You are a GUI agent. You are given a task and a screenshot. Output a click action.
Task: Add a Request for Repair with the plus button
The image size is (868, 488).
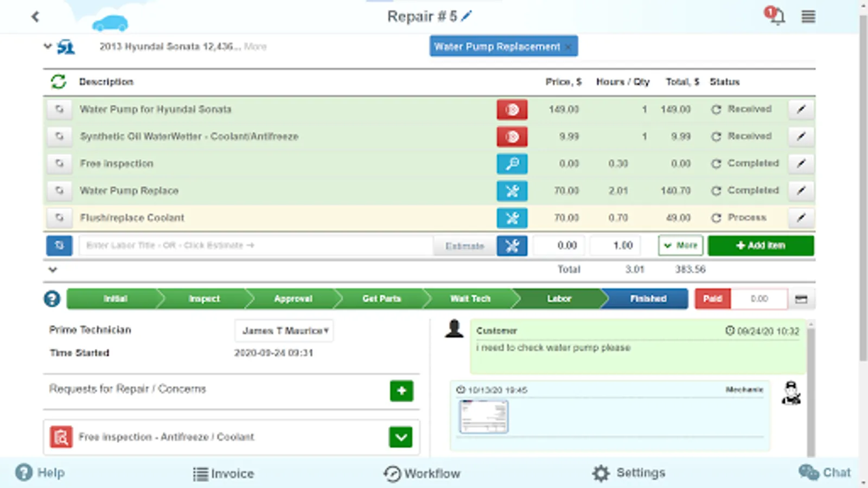point(401,390)
